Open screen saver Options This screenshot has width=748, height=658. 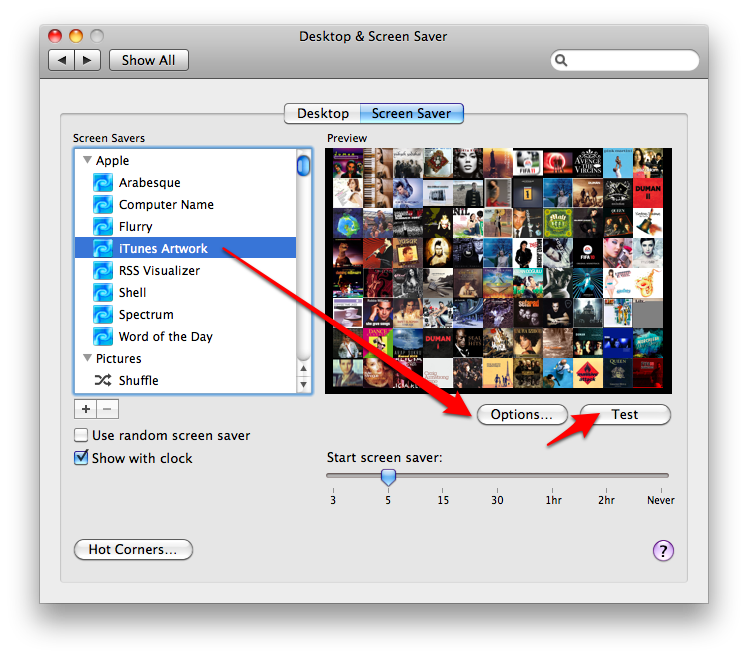(x=521, y=414)
